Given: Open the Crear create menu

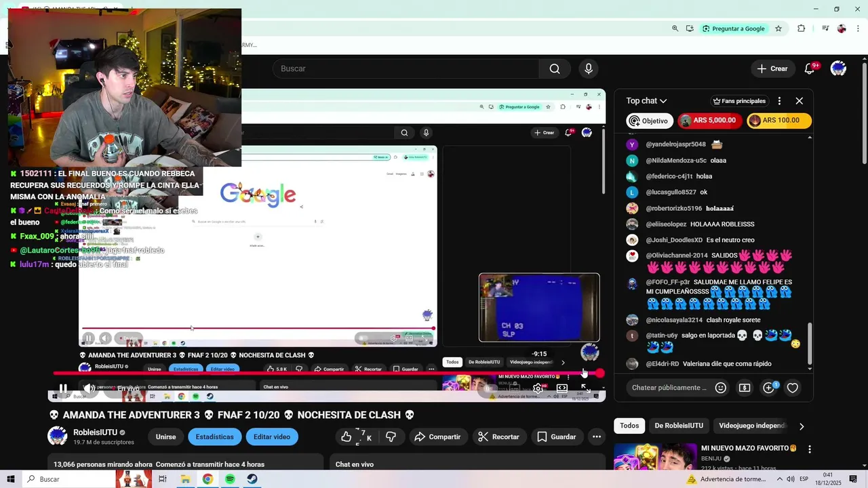Looking at the screenshot, I should 772,68.
